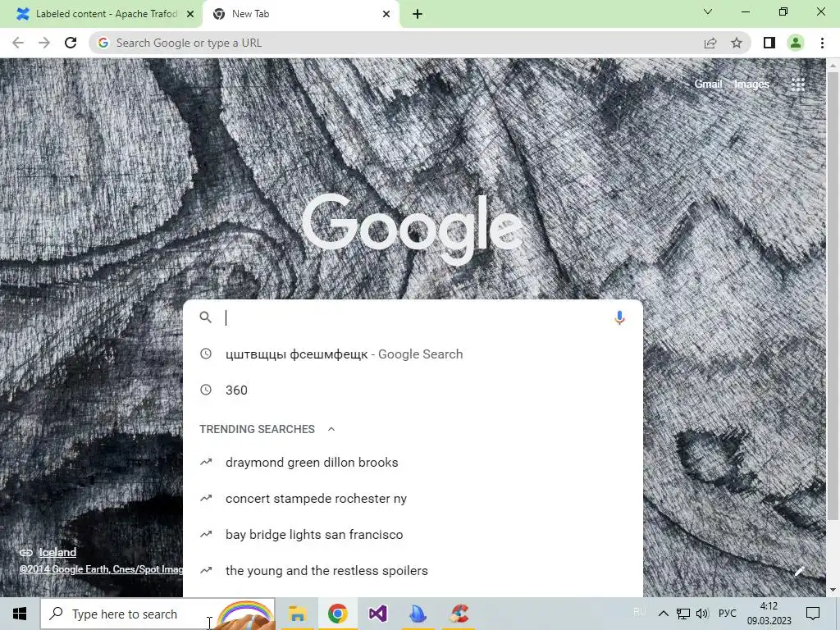840x630 pixels.
Task: Open CCleaner from the taskbar
Action: coord(459,614)
